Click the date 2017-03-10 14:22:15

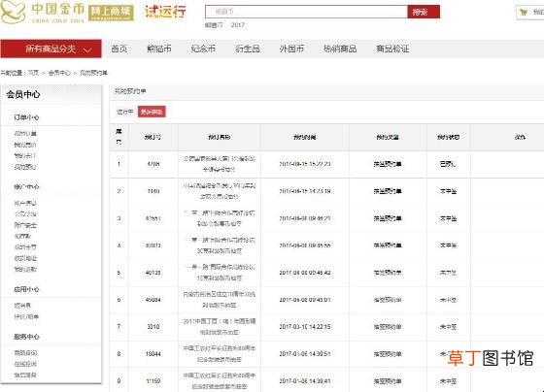click(x=305, y=327)
